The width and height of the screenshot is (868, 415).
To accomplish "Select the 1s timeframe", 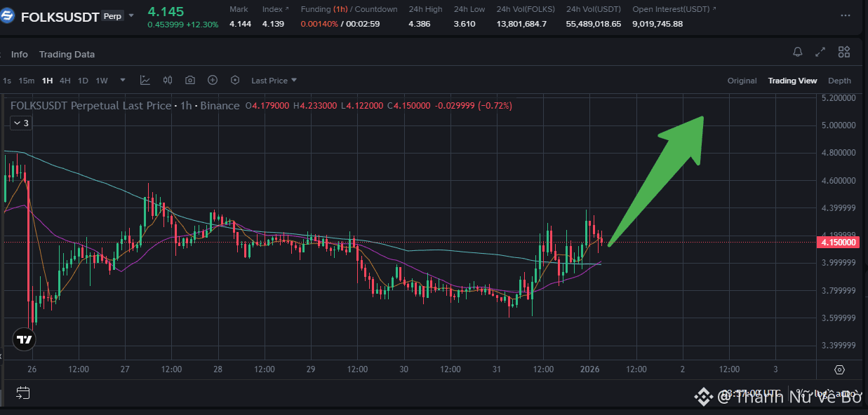I will click(x=7, y=81).
